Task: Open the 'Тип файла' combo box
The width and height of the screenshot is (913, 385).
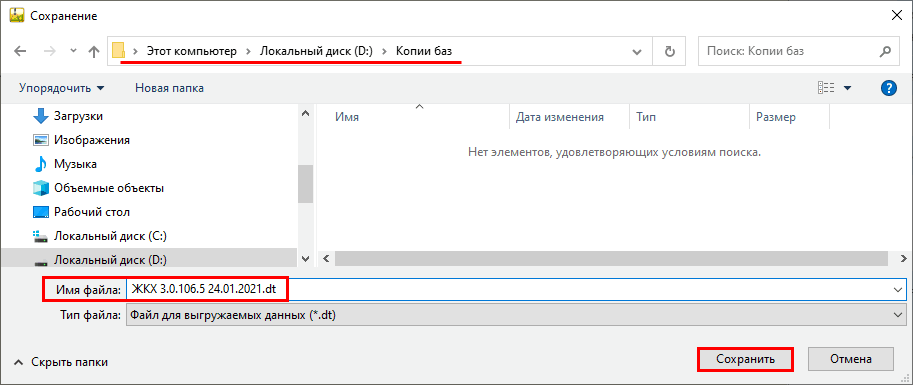Action: [516, 315]
